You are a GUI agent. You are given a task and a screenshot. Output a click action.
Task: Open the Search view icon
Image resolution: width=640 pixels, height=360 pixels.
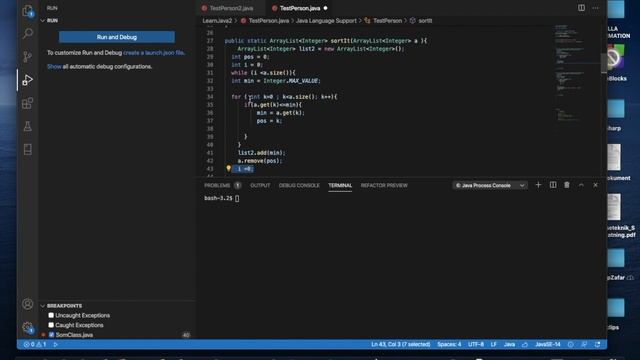[27, 33]
